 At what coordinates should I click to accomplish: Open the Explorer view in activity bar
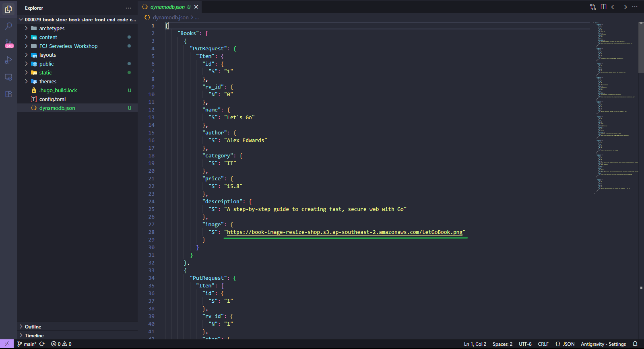(8, 9)
